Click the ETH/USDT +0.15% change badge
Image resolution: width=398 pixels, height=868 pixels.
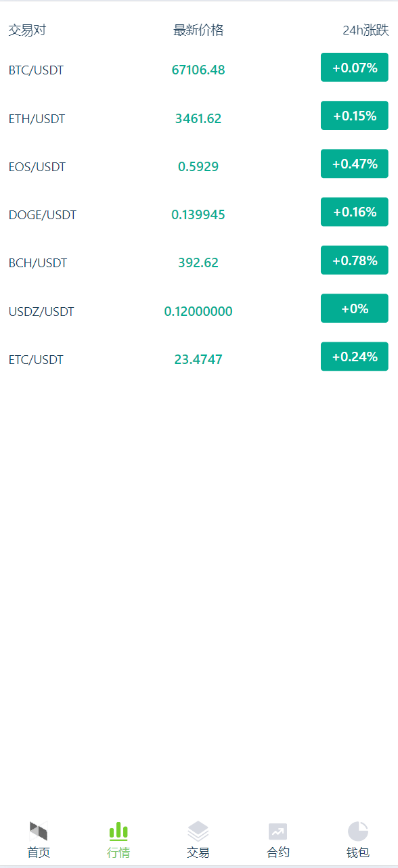coord(355,116)
